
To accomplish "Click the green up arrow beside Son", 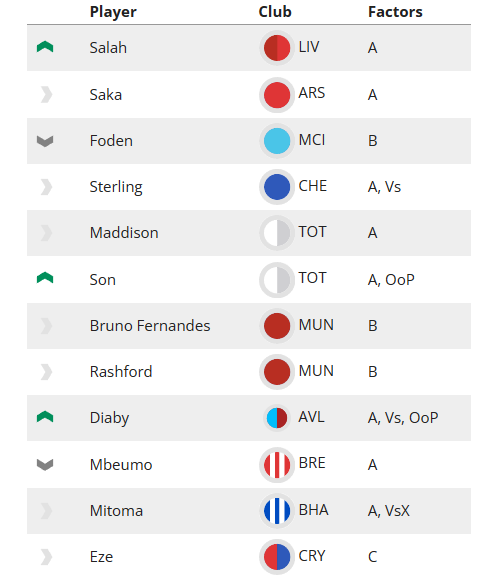I will click(x=45, y=278).
